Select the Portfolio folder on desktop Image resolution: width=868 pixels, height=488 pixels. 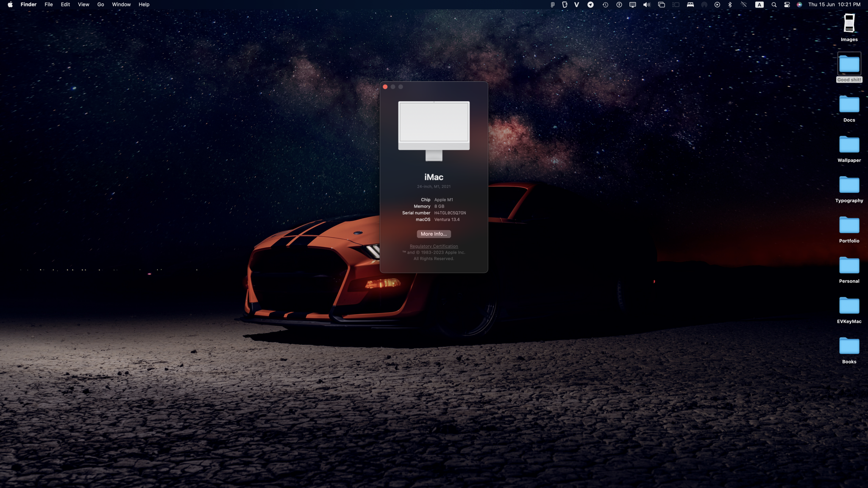click(849, 225)
